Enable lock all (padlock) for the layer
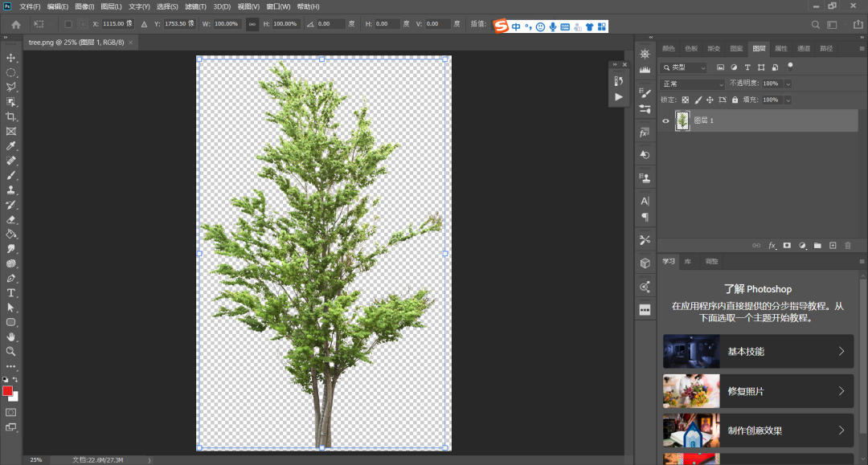The height and width of the screenshot is (465, 868). click(735, 100)
